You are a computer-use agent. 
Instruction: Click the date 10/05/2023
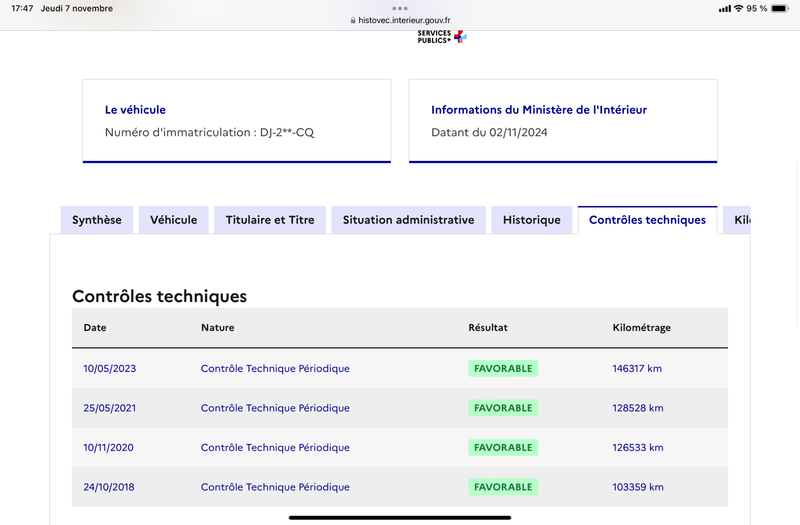point(110,368)
